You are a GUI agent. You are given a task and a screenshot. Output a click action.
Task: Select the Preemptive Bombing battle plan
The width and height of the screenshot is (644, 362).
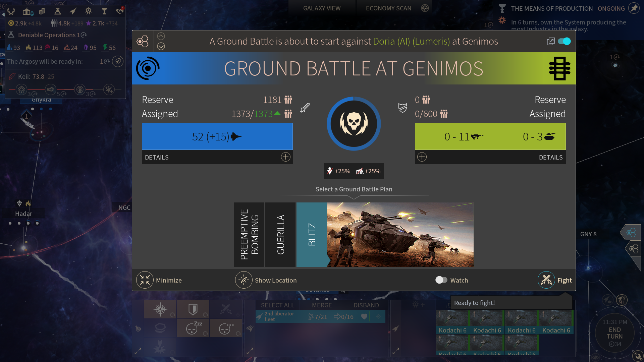[249, 234]
